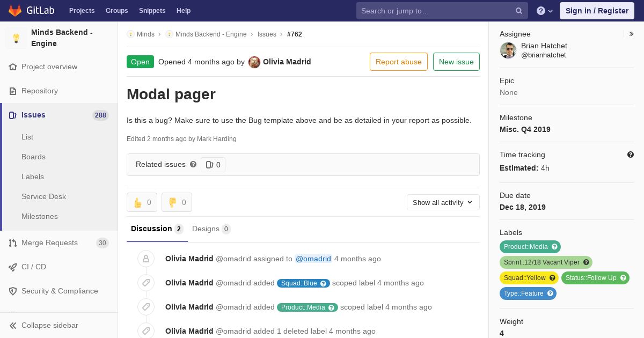
Task: Click the Merge Requests icon
Action: coord(13,243)
